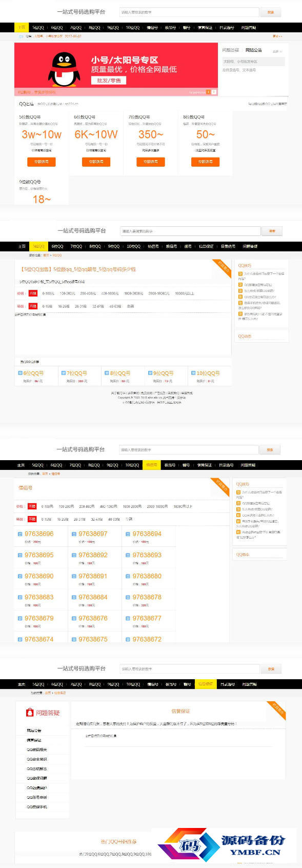Click the 首页 breadcrumb on the 5位QQ page

(x=46, y=255)
